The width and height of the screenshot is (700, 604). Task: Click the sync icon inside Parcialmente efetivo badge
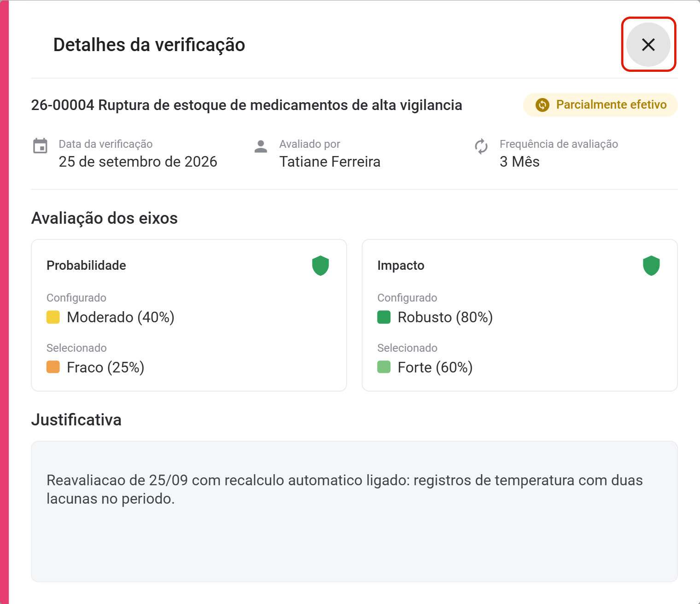[x=542, y=105]
